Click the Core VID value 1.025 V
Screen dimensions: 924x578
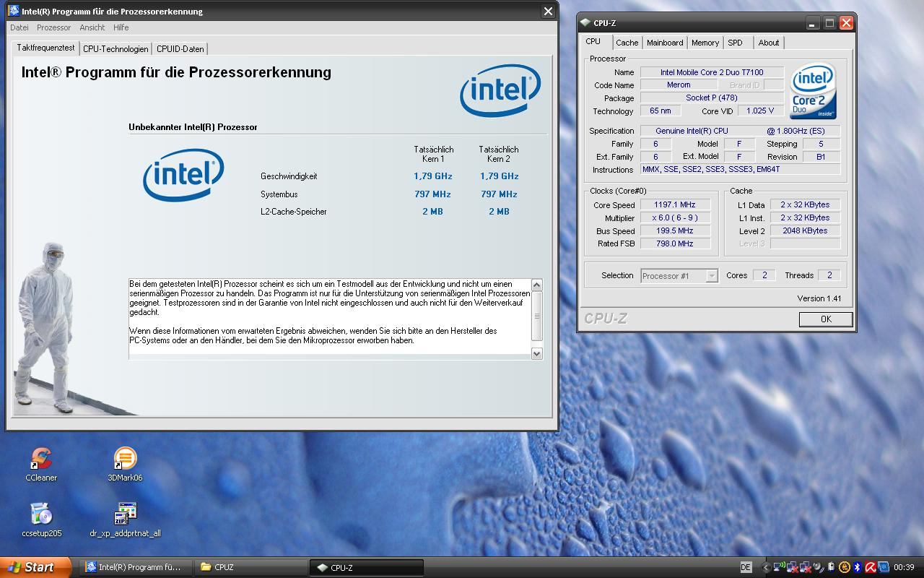click(x=760, y=111)
